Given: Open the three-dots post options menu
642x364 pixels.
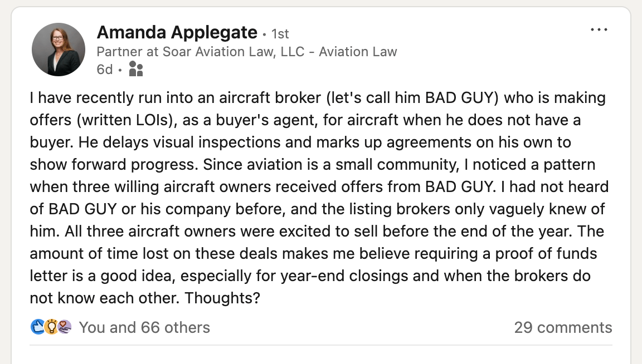Looking at the screenshot, I should [x=599, y=29].
